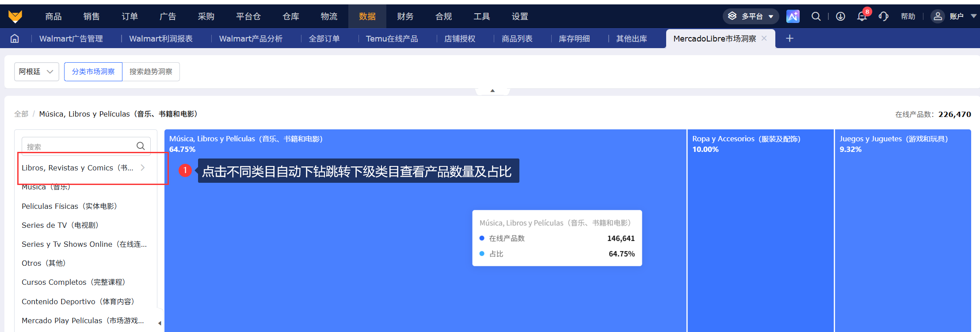Switch to the 商品列表 tab
This screenshot has height=332, width=980.
click(x=517, y=38)
